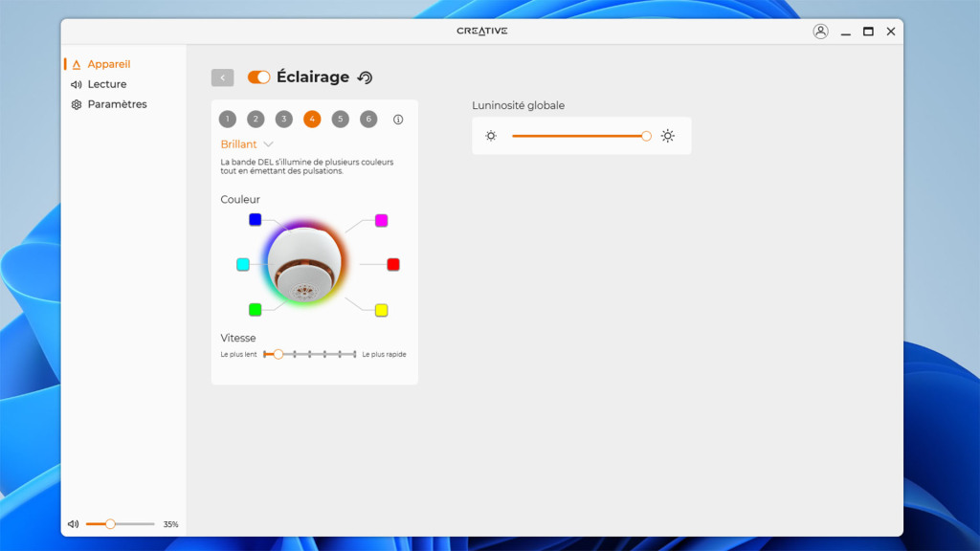The image size is (980, 551).
Task: Click the 35% volume value
Action: click(x=170, y=524)
